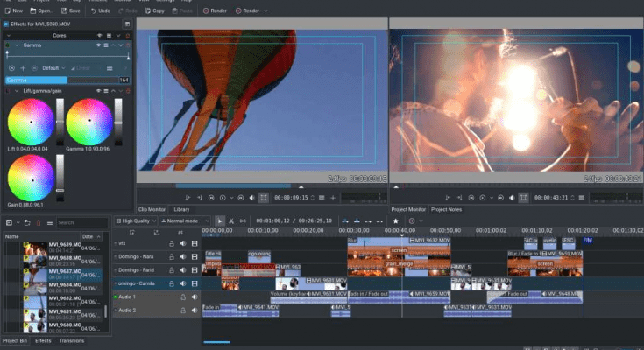Open the second Render button dropdown arrow

click(265, 11)
